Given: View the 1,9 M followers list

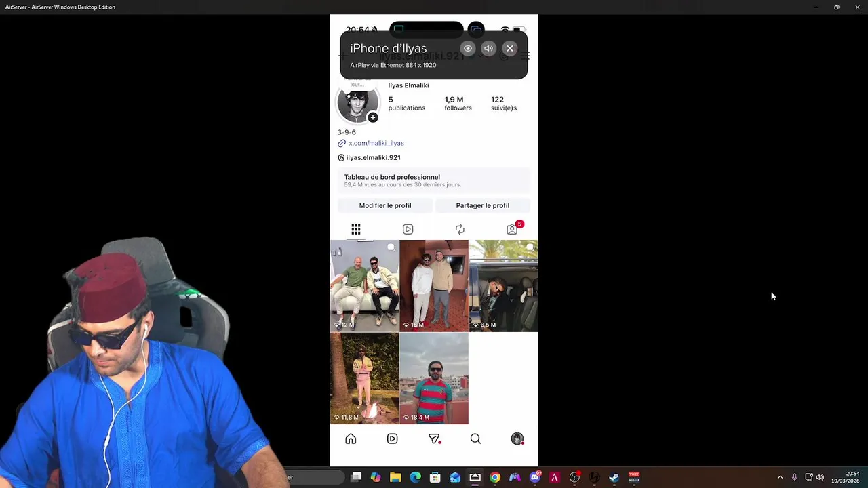Looking at the screenshot, I should (x=458, y=104).
